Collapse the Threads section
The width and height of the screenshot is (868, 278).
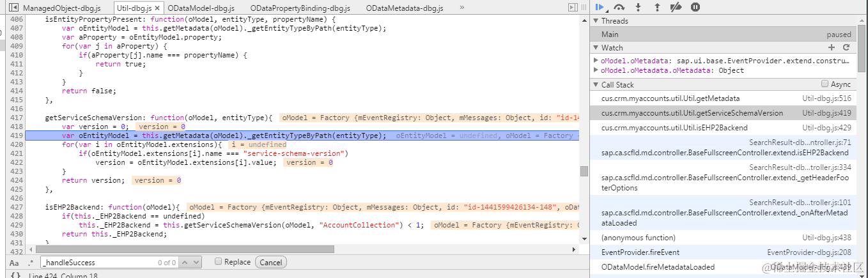(596, 20)
